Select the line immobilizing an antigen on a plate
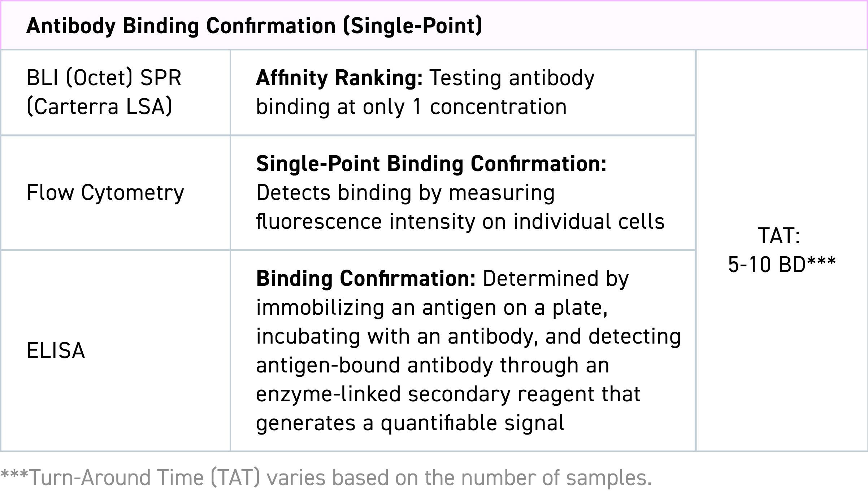Image resolution: width=868 pixels, height=493 pixels. point(431,307)
